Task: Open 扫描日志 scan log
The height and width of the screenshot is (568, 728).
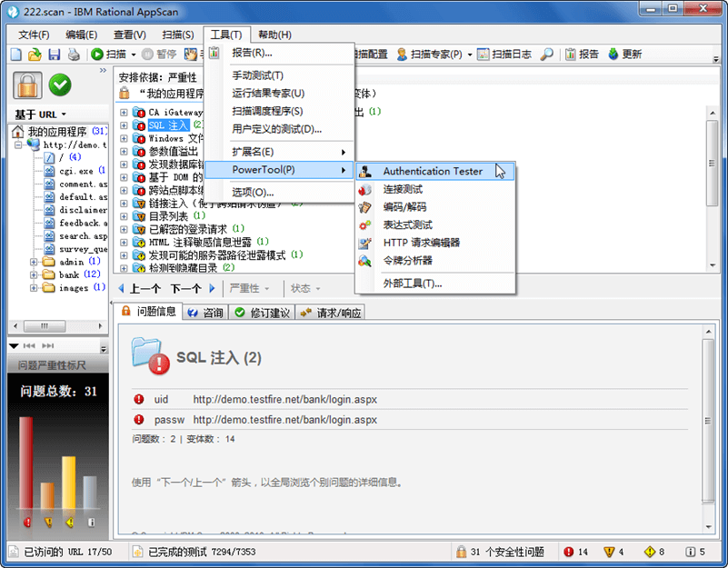Action: pyautogui.click(x=504, y=55)
